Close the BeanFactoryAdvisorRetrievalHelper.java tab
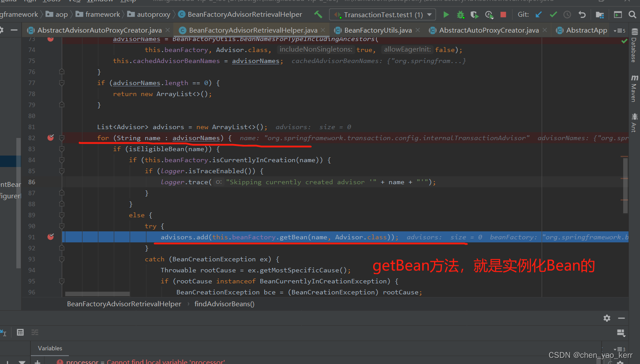 click(x=323, y=30)
